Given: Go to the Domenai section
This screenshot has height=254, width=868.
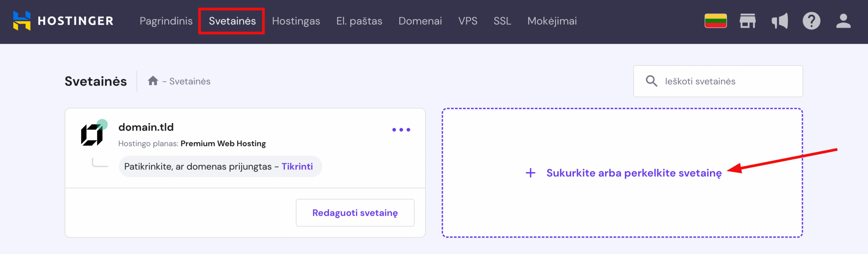Looking at the screenshot, I should (x=420, y=21).
